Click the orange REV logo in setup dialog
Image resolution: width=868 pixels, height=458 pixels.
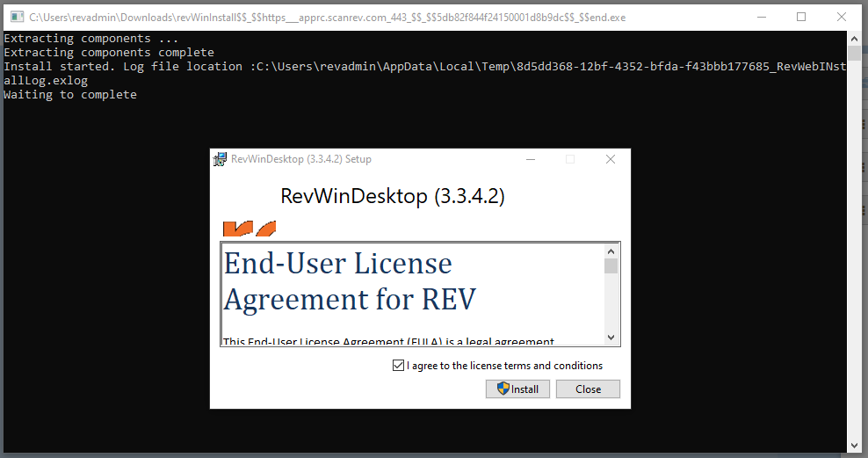click(250, 229)
